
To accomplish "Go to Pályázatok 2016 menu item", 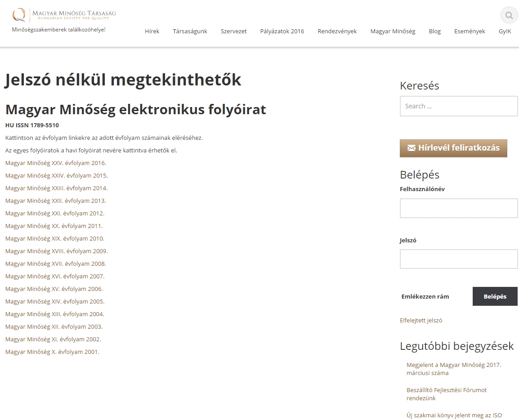I will (x=282, y=31).
